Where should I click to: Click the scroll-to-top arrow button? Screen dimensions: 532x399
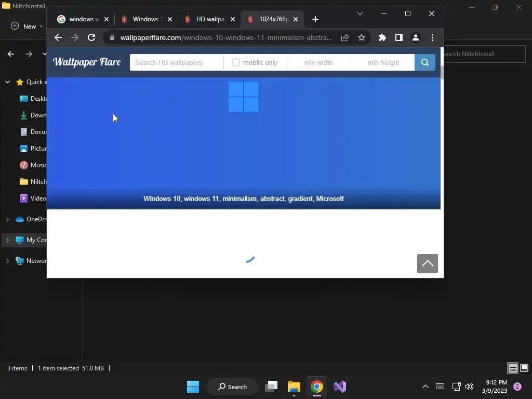pyautogui.click(x=428, y=263)
